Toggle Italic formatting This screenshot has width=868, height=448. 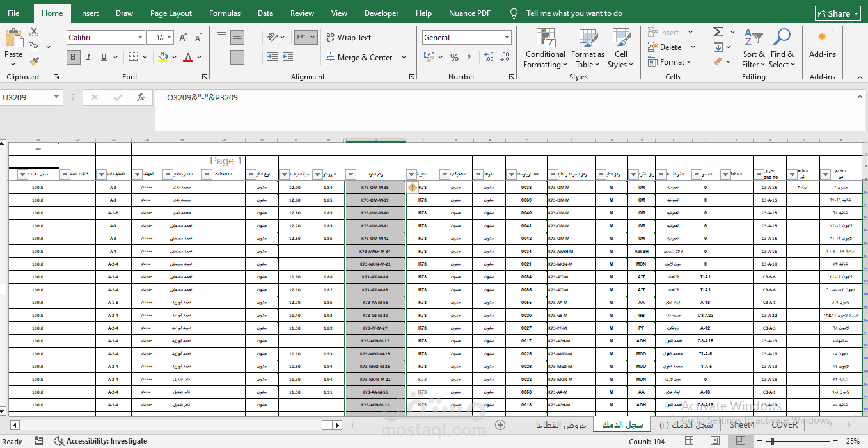point(90,58)
